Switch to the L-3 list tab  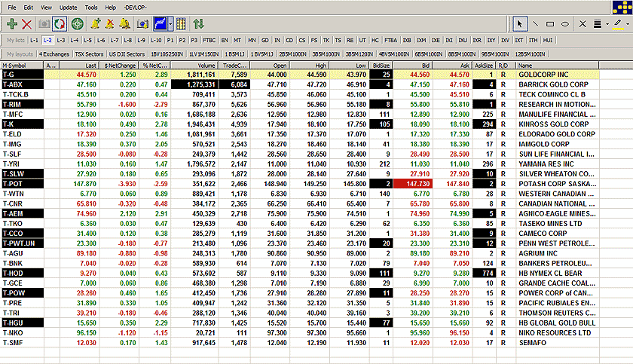[61, 41]
